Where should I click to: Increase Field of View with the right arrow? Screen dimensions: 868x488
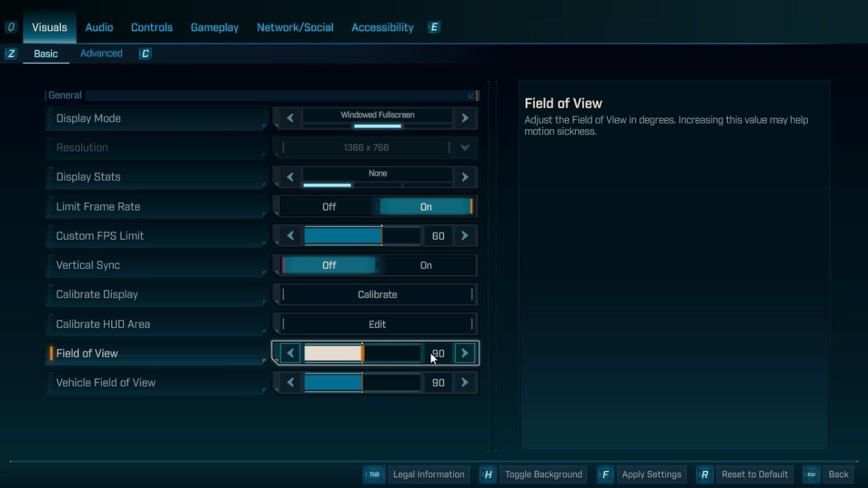point(465,353)
